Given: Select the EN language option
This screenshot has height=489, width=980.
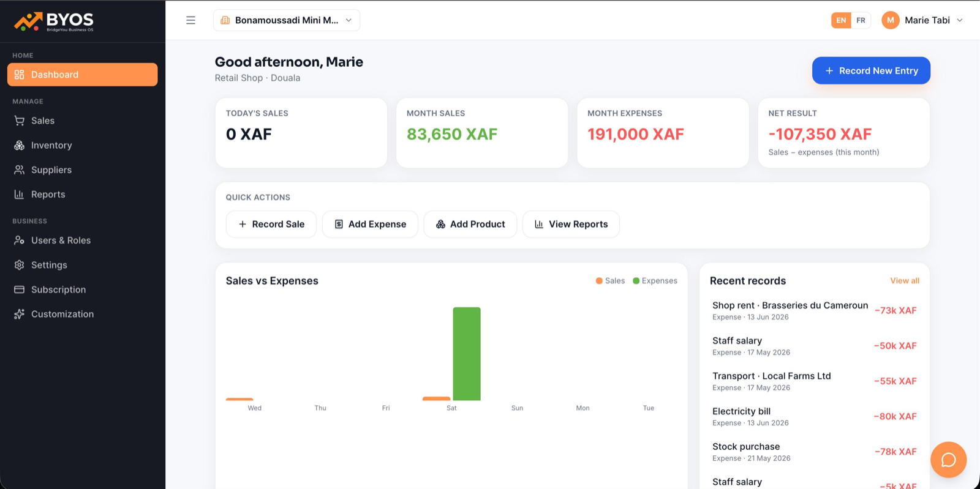Looking at the screenshot, I should click(841, 20).
